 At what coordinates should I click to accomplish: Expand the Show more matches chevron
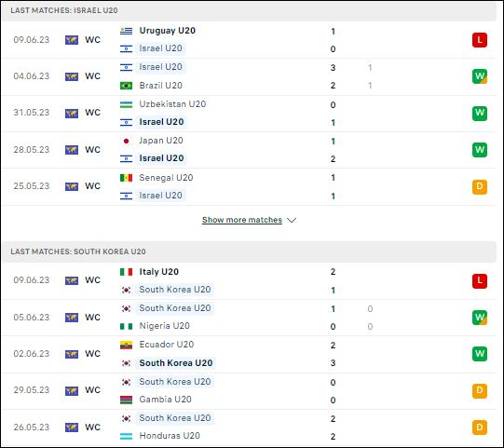coord(292,220)
